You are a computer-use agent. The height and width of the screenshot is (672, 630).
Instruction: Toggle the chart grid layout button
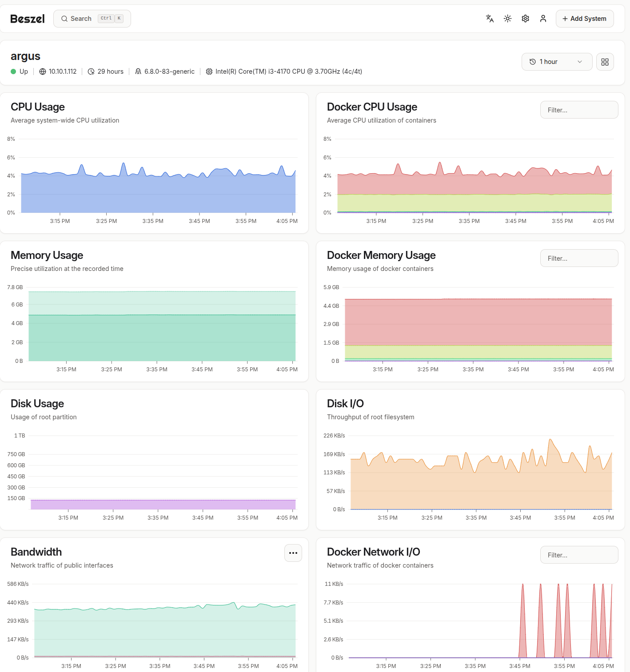coord(605,62)
